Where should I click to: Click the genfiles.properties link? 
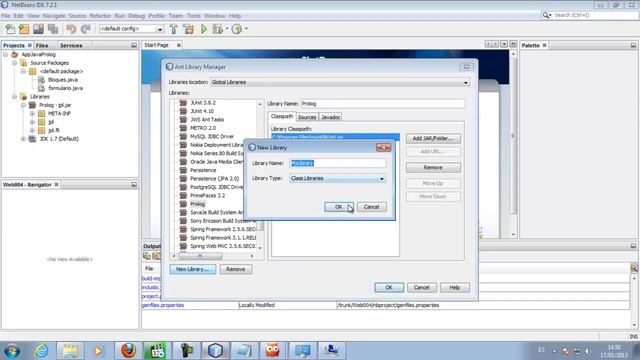pos(163,305)
